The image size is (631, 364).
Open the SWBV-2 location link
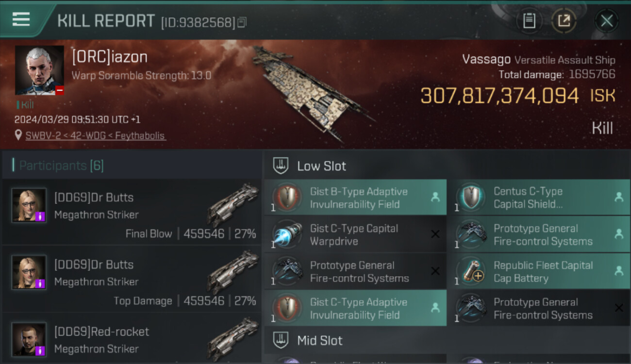(x=96, y=136)
